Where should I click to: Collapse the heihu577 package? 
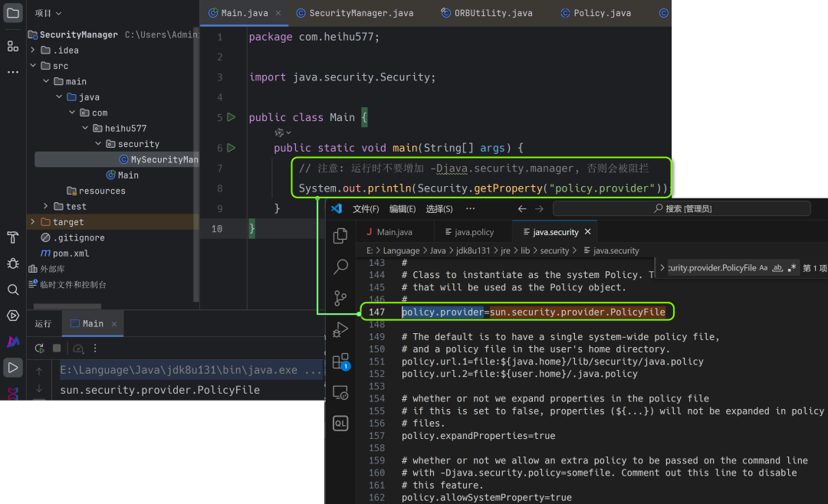(85, 128)
